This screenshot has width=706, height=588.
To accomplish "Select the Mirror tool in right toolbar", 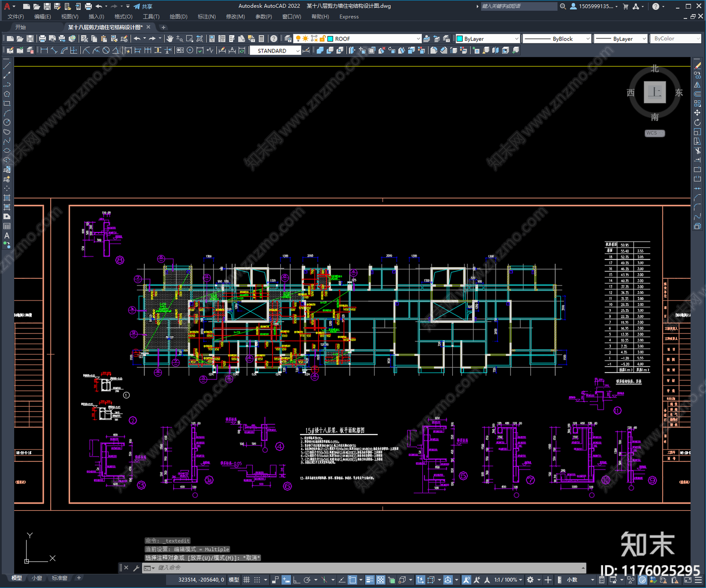I will 697,85.
